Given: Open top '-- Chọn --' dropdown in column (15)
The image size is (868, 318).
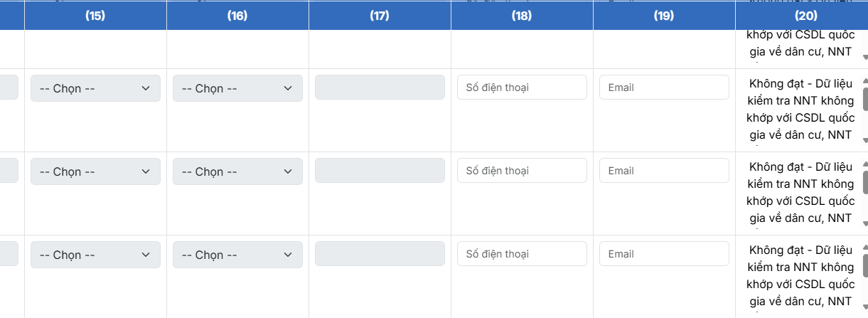Looking at the screenshot, I should click(x=95, y=88).
